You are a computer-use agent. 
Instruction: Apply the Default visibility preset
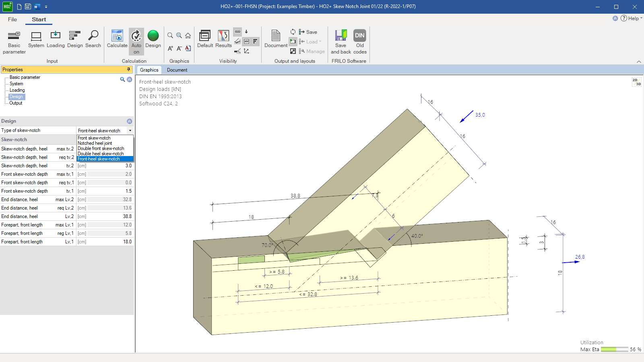click(x=205, y=39)
